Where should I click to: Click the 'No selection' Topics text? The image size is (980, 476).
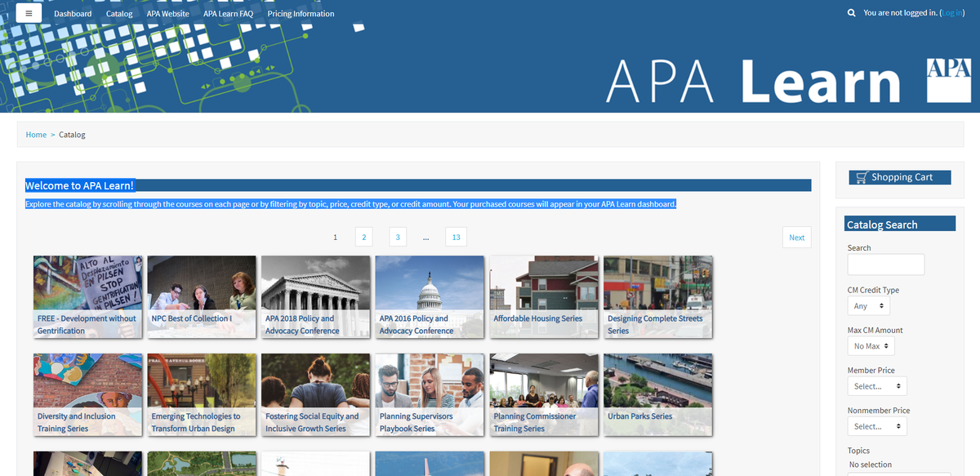click(x=871, y=465)
